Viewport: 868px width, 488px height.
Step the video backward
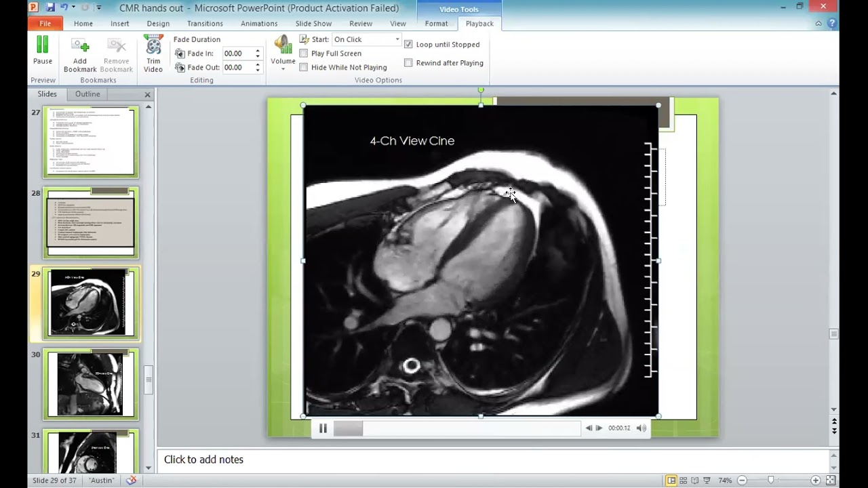[x=588, y=428]
